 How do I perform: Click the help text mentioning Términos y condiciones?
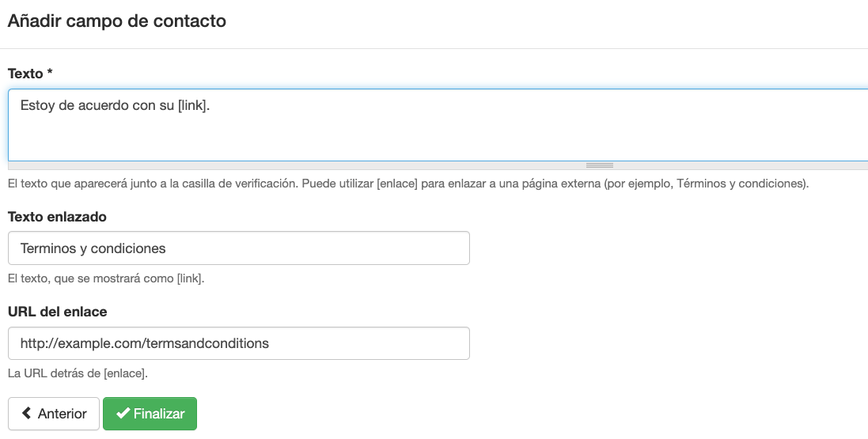click(x=407, y=184)
